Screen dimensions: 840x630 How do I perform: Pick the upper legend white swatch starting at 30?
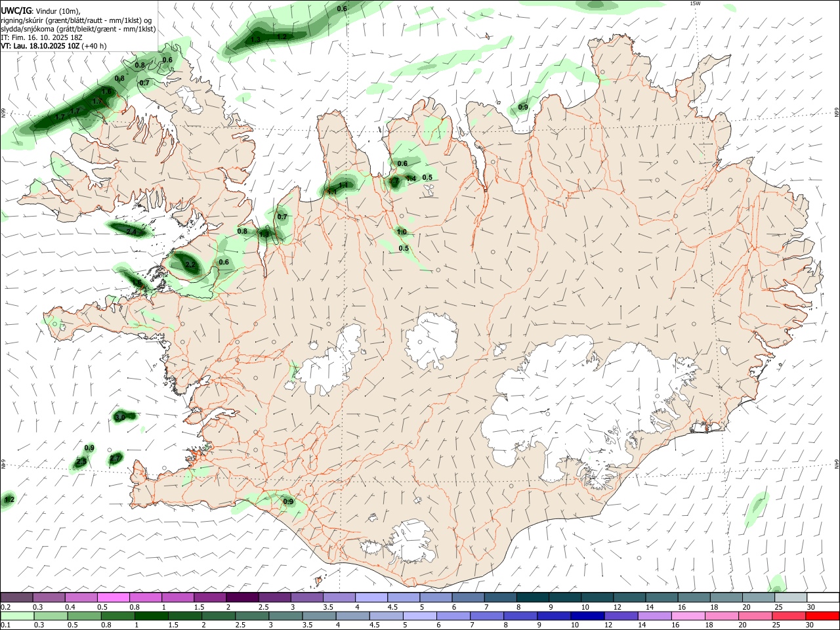823,597
